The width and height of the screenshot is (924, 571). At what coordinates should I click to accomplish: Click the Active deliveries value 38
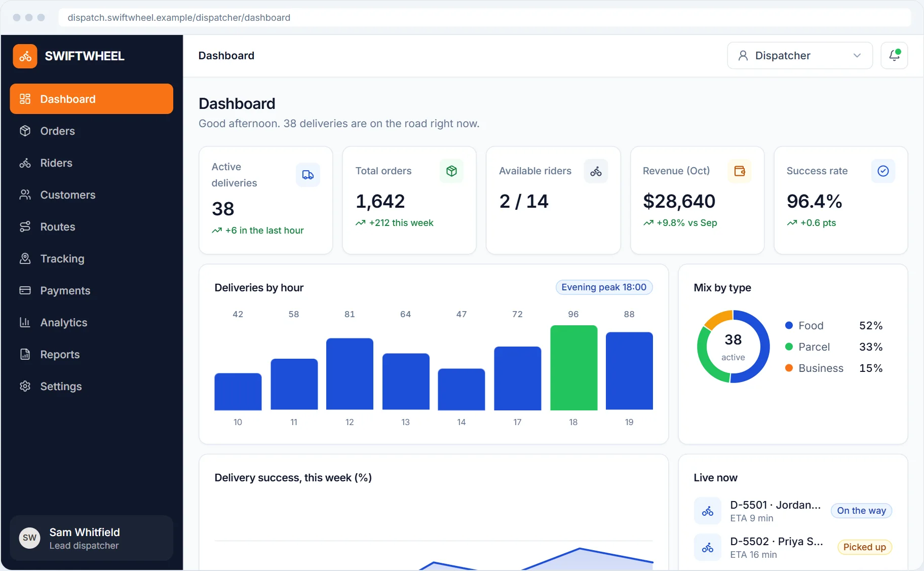coord(223,209)
